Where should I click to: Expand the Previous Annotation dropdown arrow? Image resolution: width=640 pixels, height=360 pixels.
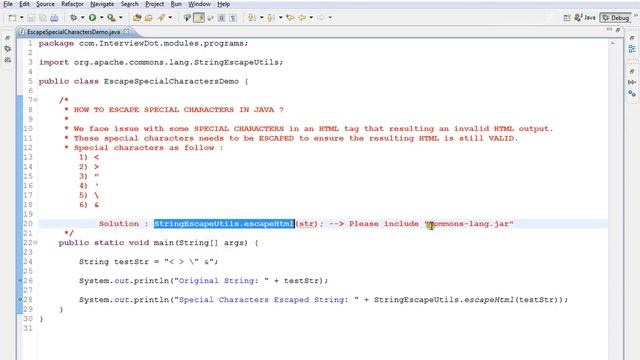(280, 18)
